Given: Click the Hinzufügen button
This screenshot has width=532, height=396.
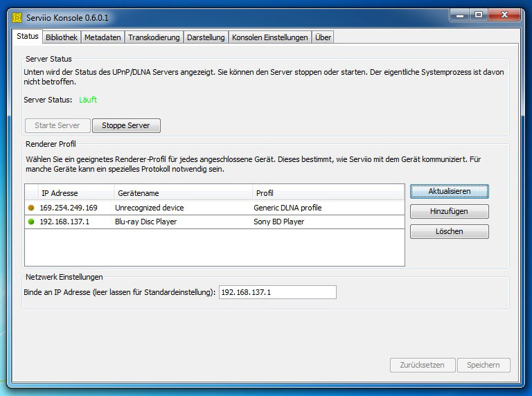Looking at the screenshot, I should pyautogui.click(x=449, y=211).
